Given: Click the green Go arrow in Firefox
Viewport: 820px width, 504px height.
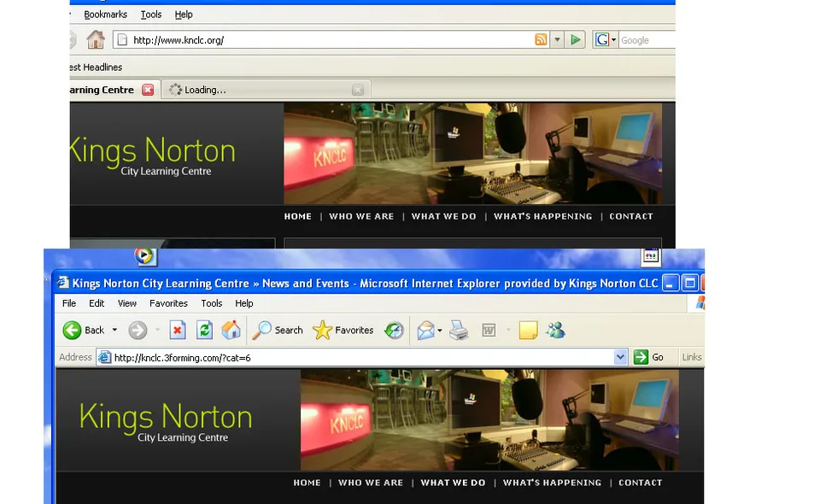Looking at the screenshot, I should (575, 40).
